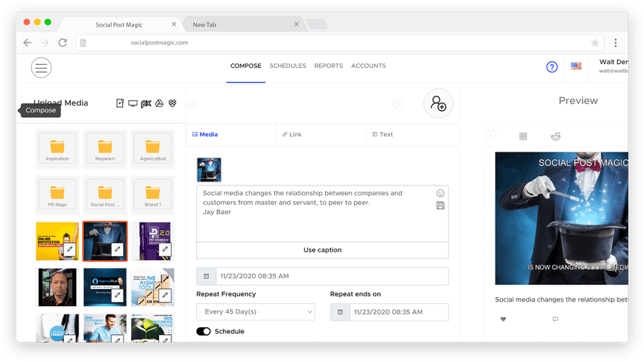Open the browser three-dot menu

(x=615, y=43)
